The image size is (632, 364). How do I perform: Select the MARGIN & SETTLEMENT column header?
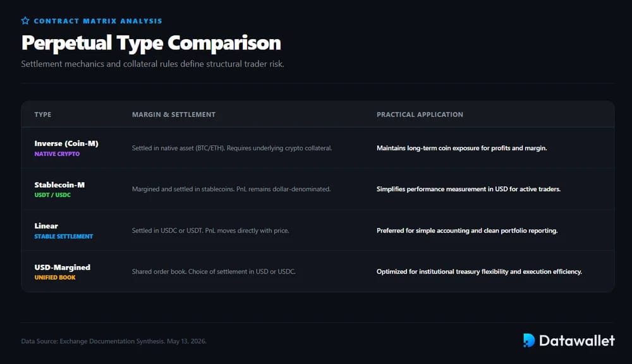174,114
